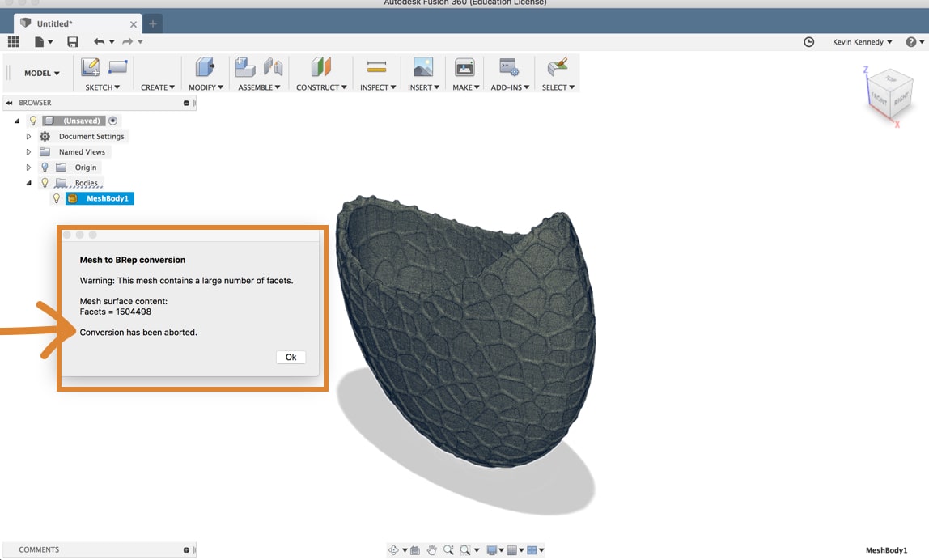
Task: Open the job status clock icon
Action: [808, 41]
